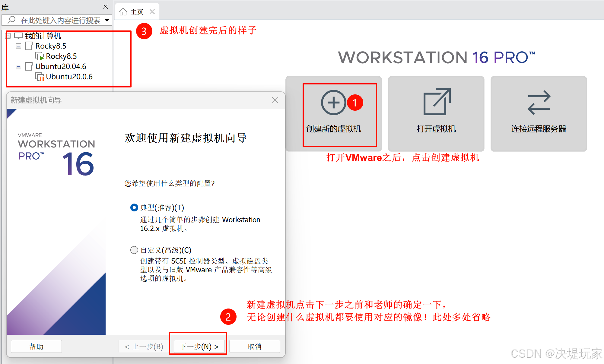Click the 帮助 button in the wizard
Viewport: 604px width, 364px height.
click(36, 347)
